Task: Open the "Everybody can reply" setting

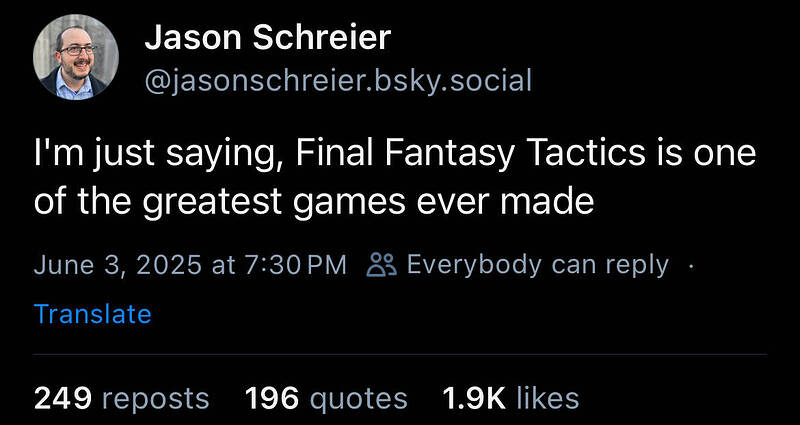Action: point(537,265)
